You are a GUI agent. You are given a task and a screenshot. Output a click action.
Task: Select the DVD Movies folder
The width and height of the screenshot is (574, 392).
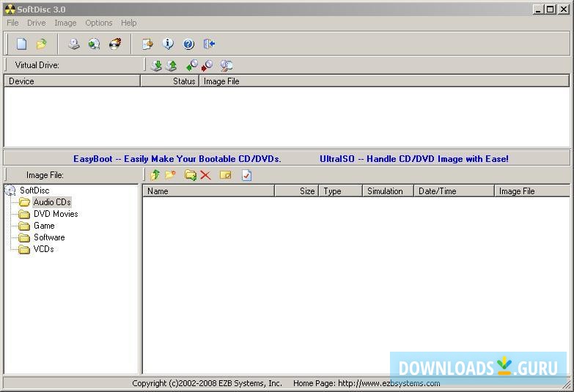tap(56, 214)
